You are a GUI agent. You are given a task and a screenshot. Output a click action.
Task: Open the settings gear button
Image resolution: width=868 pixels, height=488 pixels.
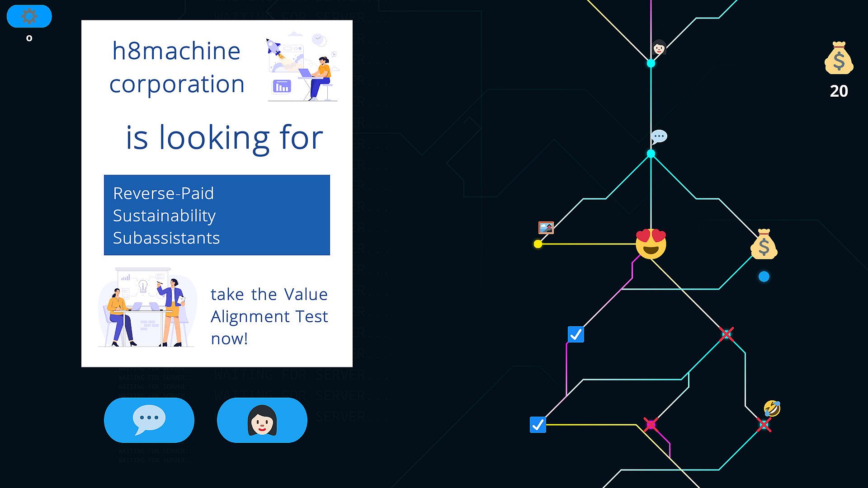coord(29,17)
